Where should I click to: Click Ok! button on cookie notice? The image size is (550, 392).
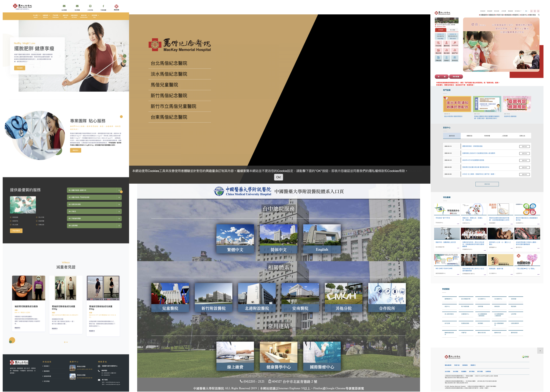pos(278,177)
